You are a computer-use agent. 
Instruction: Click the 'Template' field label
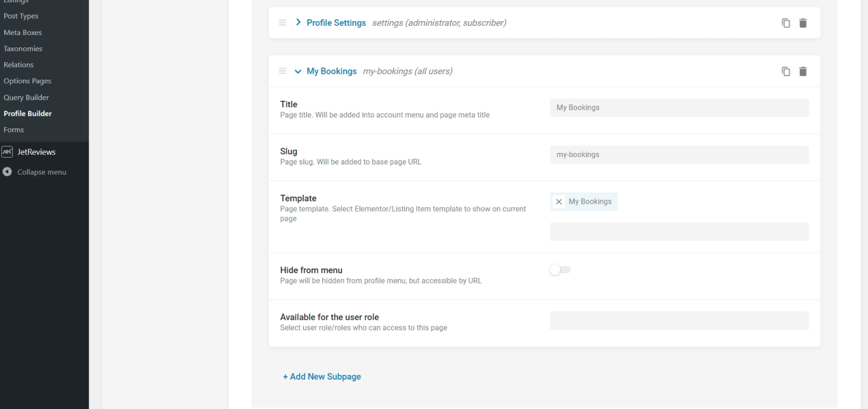point(299,198)
